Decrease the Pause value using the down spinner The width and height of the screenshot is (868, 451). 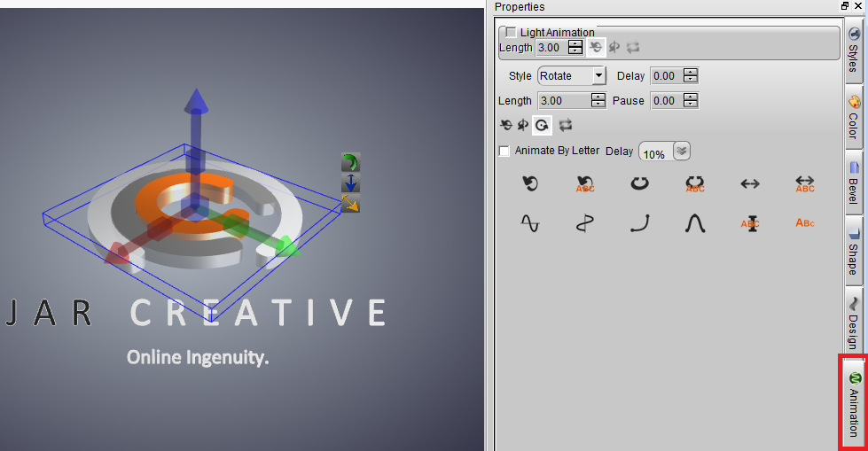tap(691, 104)
